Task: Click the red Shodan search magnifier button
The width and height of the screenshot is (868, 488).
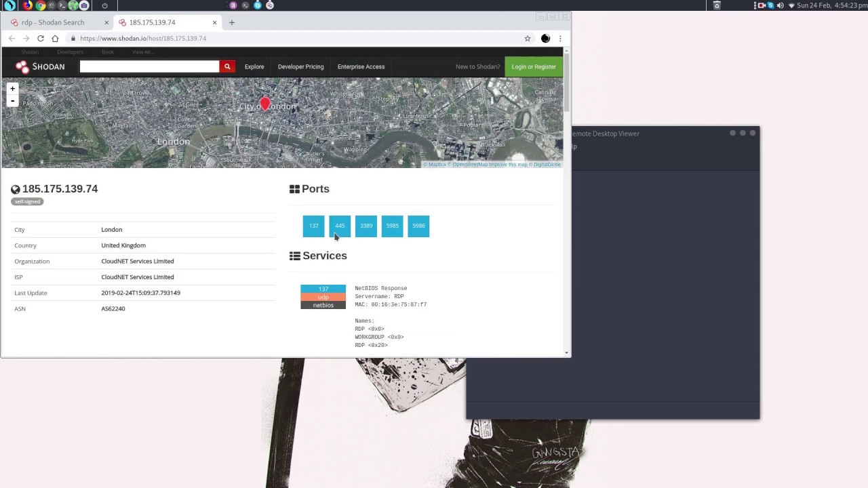Action: pyautogui.click(x=227, y=66)
